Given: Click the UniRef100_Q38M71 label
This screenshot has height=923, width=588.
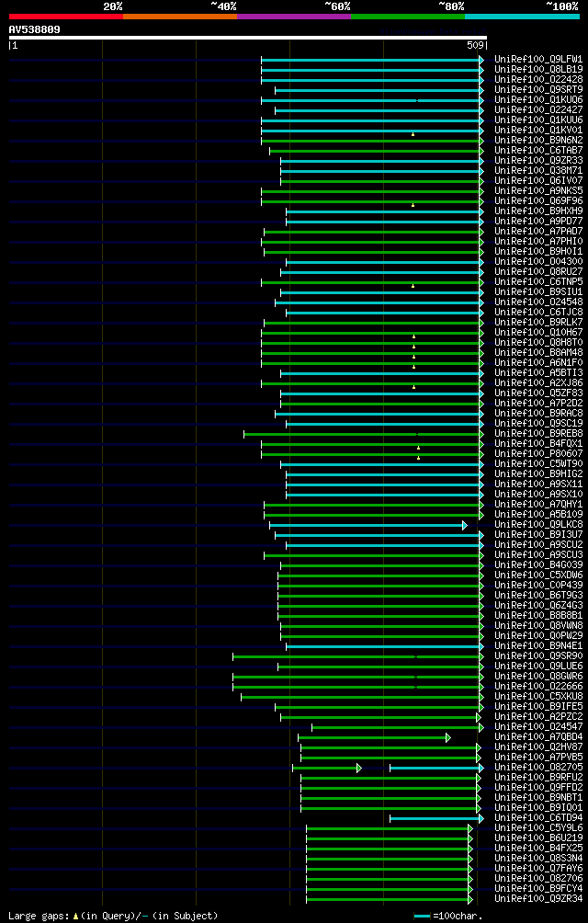Looking at the screenshot, I should point(538,171).
